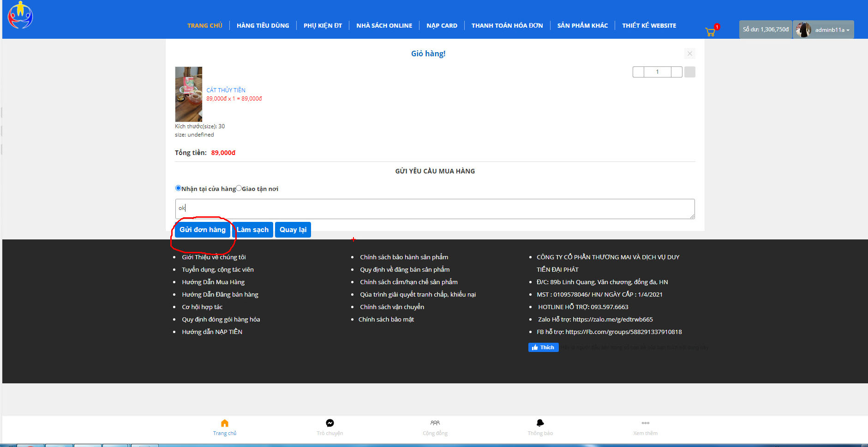Viewport: 868px width, 447px height.
Task: Go to Trang chủ home icon at the bottom
Action: 225,423
